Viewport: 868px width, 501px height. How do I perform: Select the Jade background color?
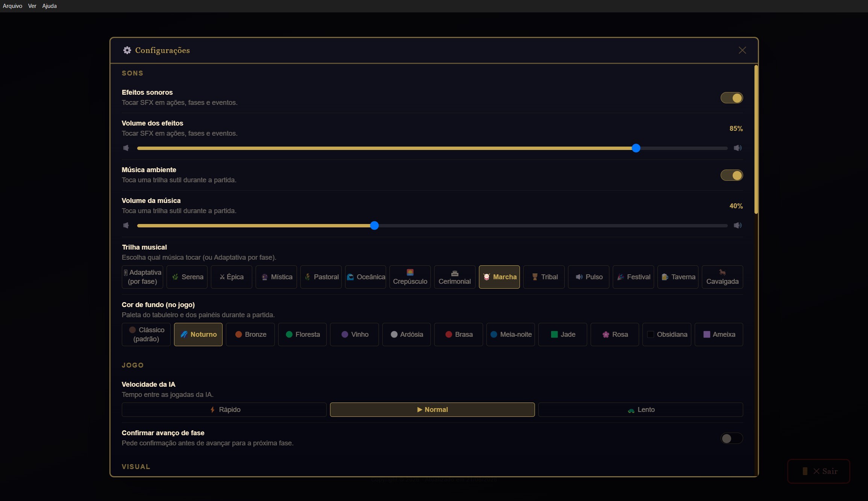click(x=562, y=335)
